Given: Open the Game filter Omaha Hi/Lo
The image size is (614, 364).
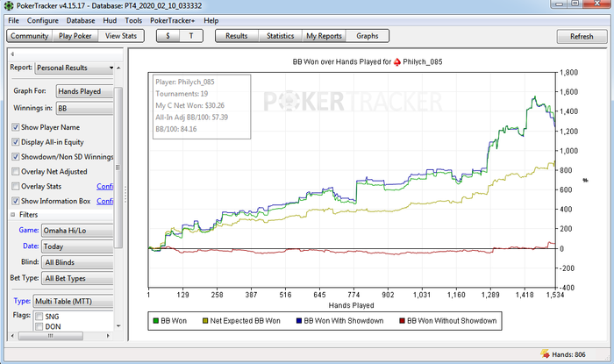Looking at the screenshot, I should tap(77, 231).
